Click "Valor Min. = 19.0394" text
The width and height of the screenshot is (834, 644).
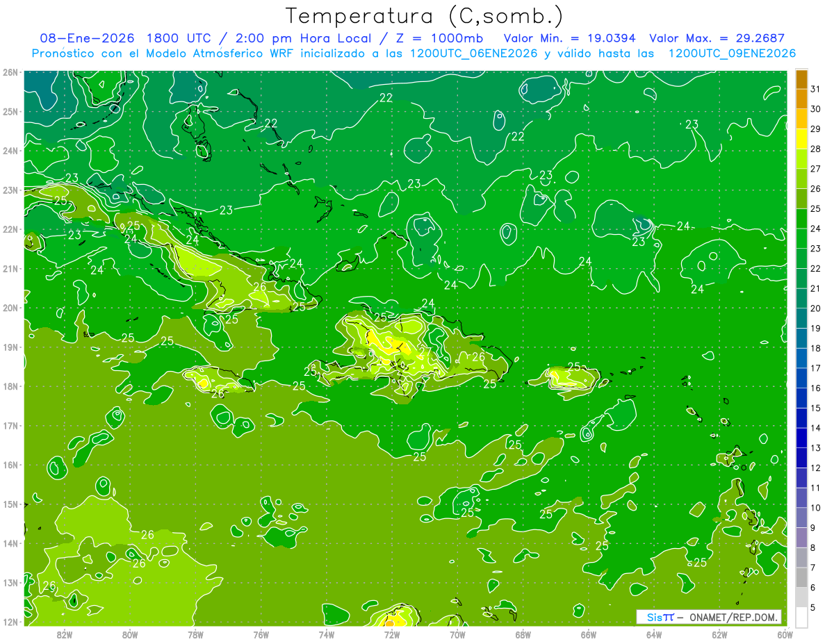click(570, 38)
